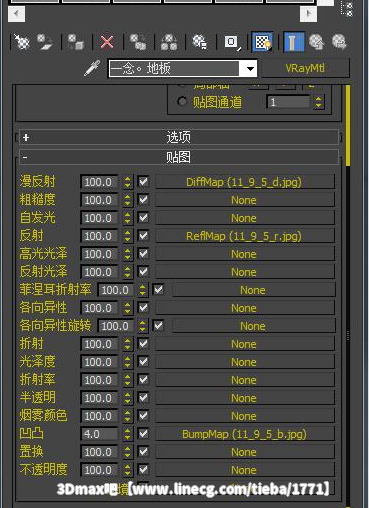Adjust the 烟雾颜色 amount spinner
This screenshot has width=369, height=508.
[128, 416]
